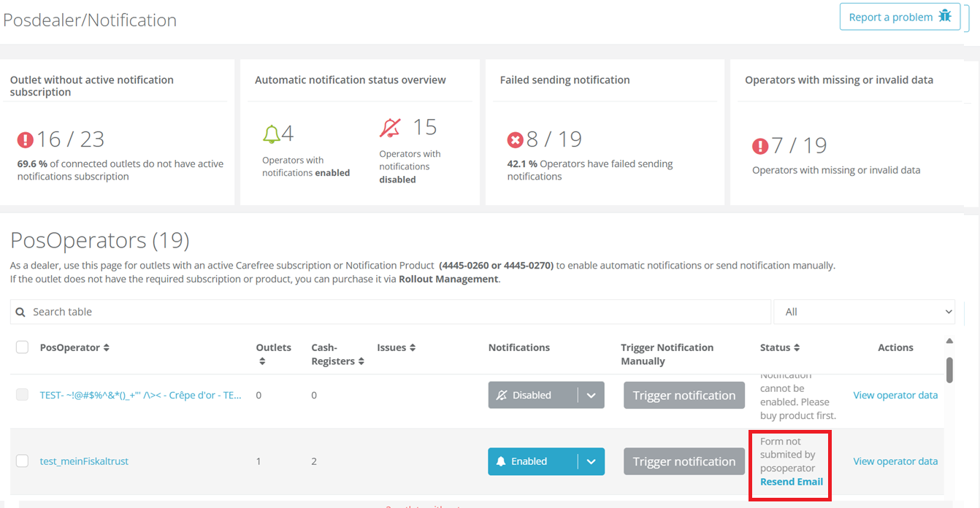
Task: Click the red warning icon beside 16 / 23
Action: (x=26, y=139)
